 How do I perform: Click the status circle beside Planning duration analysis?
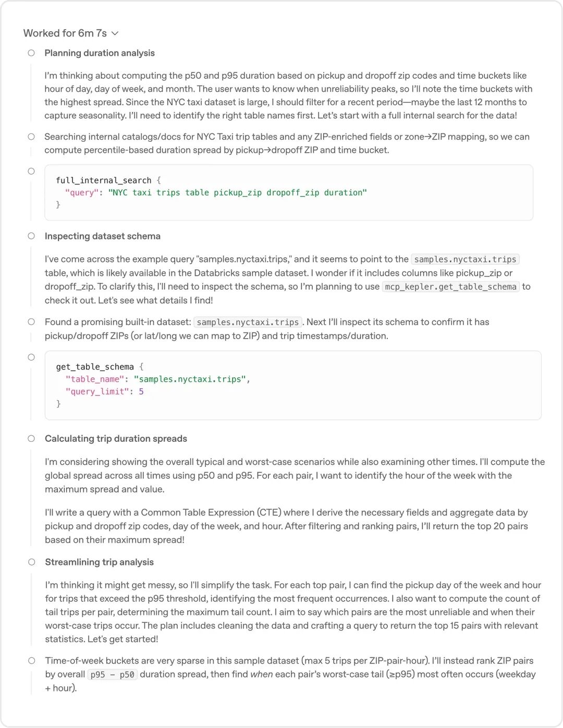31,53
